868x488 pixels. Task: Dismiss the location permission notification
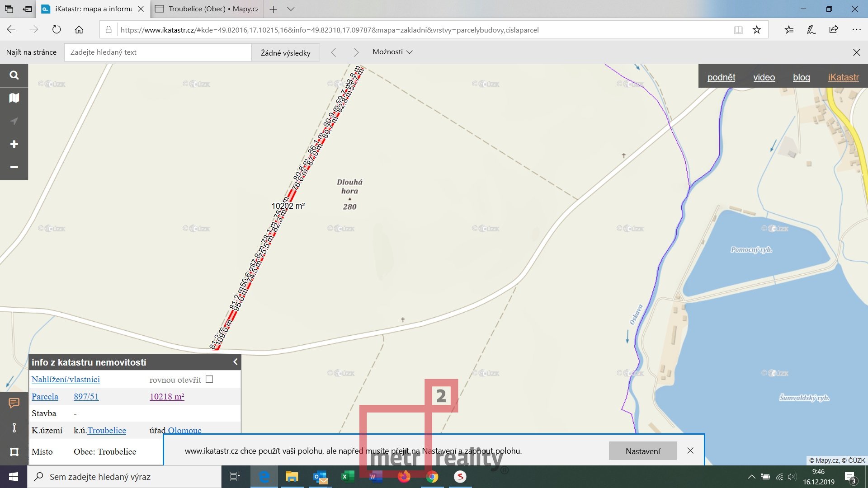[x=690, y=450]
